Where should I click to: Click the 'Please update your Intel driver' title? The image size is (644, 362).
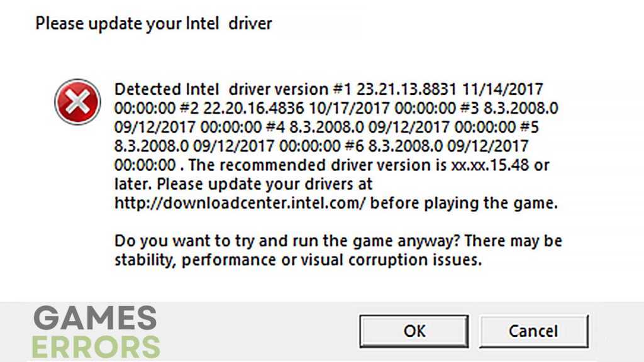pos(153,25)
